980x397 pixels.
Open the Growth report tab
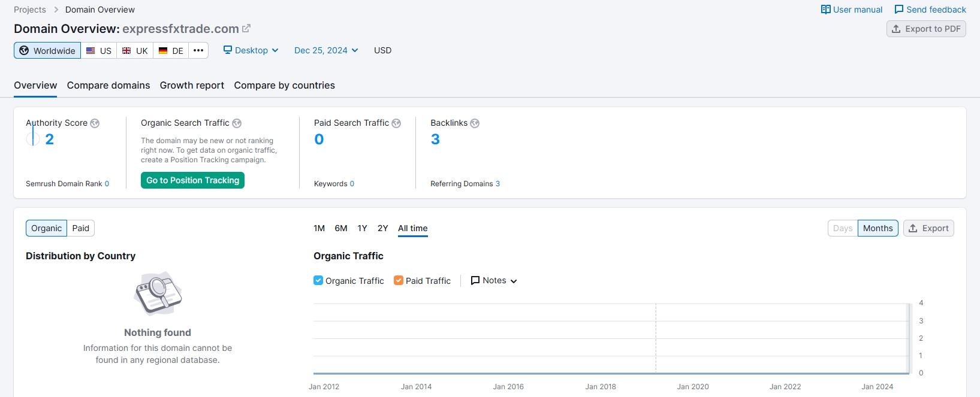[x=192, y=85]
